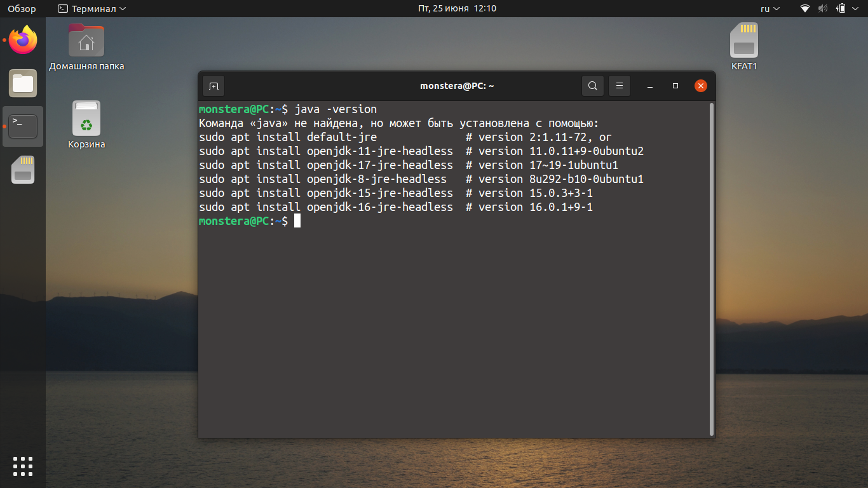Maximize the Terminal window
Viewport: 868px width, 488px height.
675,86
